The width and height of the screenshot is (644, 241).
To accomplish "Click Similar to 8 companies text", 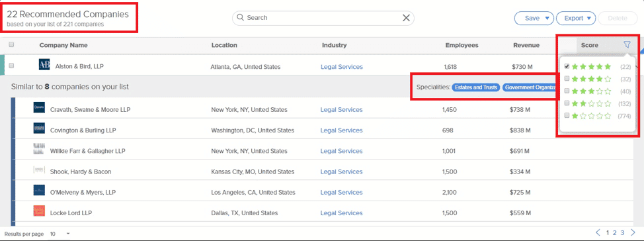I will pyautogui.click(x=70, y=87).
